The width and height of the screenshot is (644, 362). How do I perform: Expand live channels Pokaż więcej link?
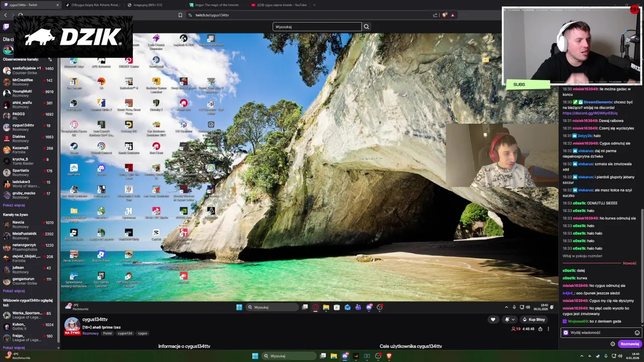[x=14, y=291]
